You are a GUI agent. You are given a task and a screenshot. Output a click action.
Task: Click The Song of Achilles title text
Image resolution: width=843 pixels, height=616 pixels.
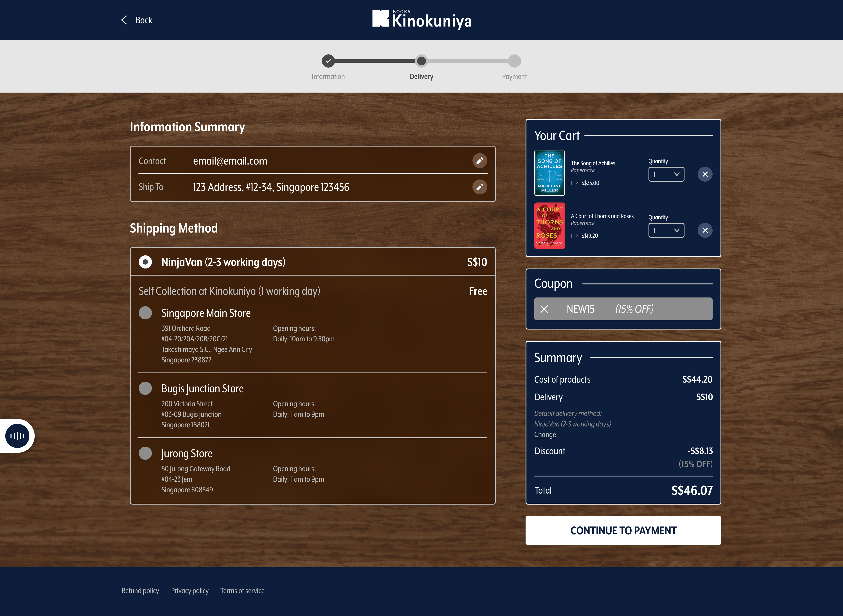click(593, 163)
